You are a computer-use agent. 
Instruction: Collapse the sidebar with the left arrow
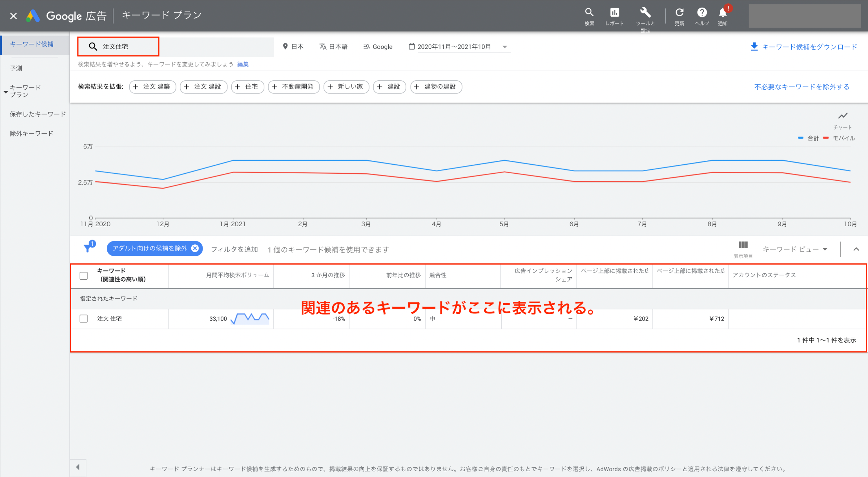coord(78,467)
